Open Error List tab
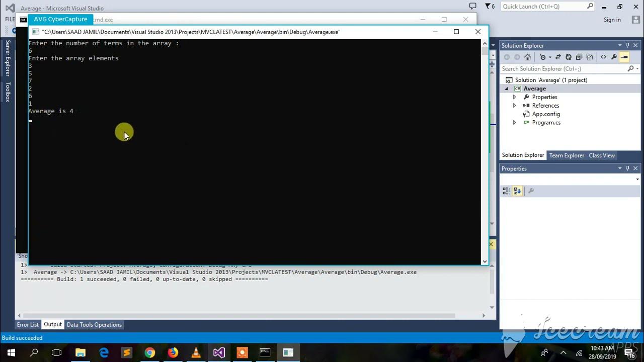Viewport: 644px width, 362px height. (x=28, y=325)
